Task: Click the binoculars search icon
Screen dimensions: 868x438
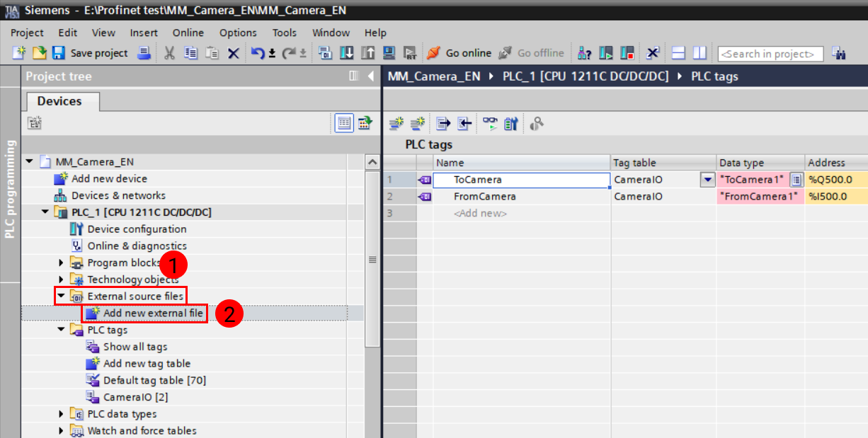Action: pos(839,53)
